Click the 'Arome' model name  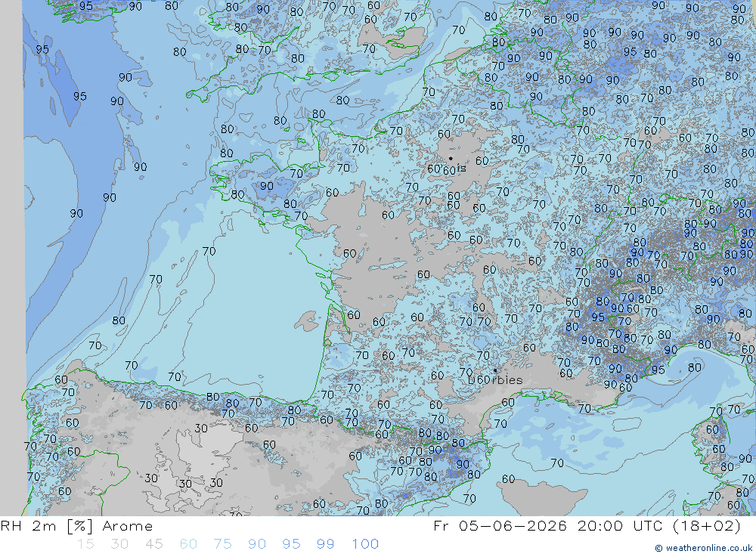[x=128, y=526]
